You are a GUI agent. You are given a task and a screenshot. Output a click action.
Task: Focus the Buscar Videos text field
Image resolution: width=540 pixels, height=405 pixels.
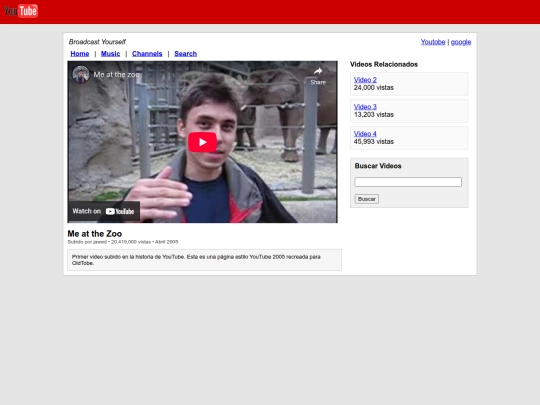[408, 182]
